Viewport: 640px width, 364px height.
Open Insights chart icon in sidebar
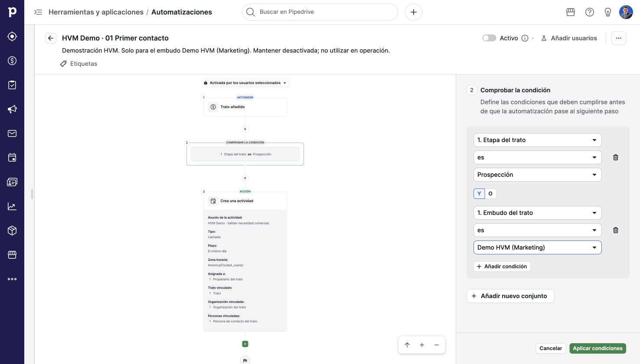12,206
